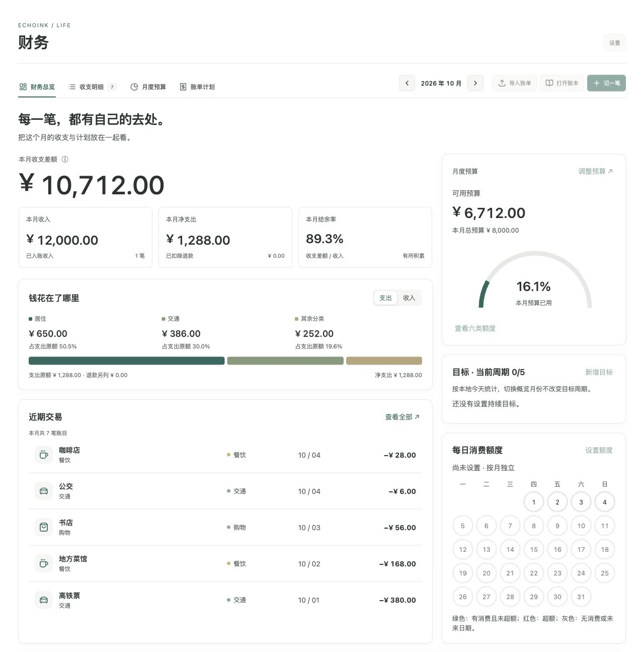Open the 账单计划 tab
Screen dimensions: 644x652
tap(197, 87)
